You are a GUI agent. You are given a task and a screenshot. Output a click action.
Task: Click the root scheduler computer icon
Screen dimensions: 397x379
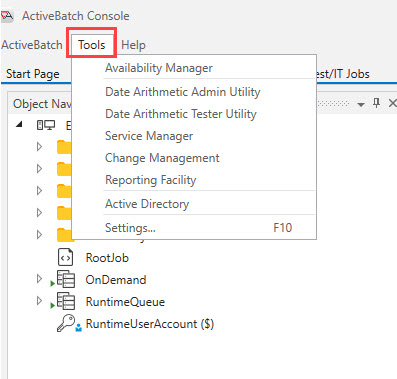tap(46, 125)
